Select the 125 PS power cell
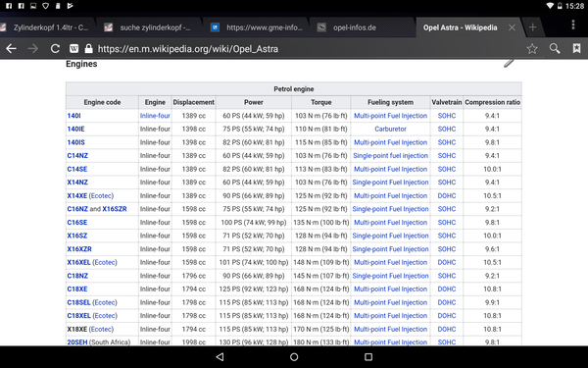 pyautogui.click(x=254, y=289)
